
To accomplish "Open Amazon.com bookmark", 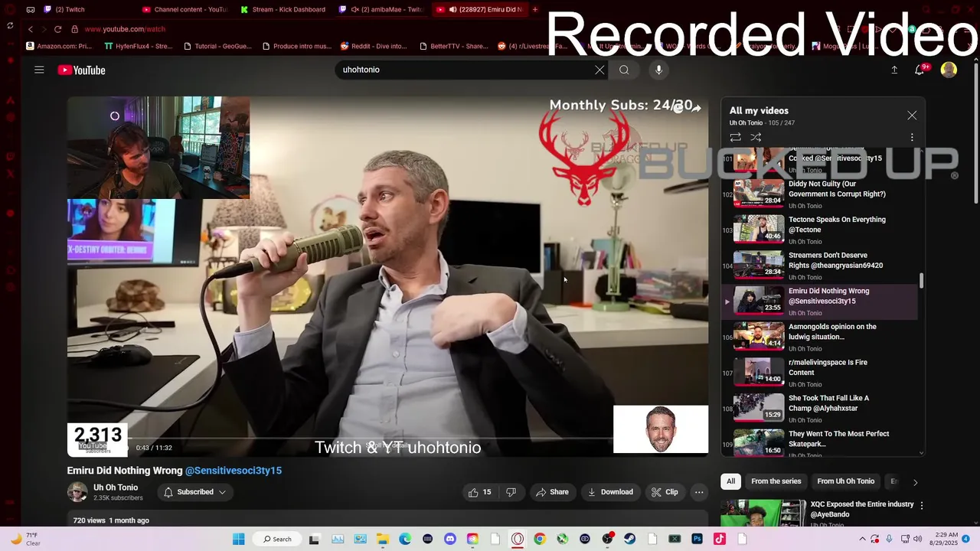I will pyautogui.click(x=59, y=46).
